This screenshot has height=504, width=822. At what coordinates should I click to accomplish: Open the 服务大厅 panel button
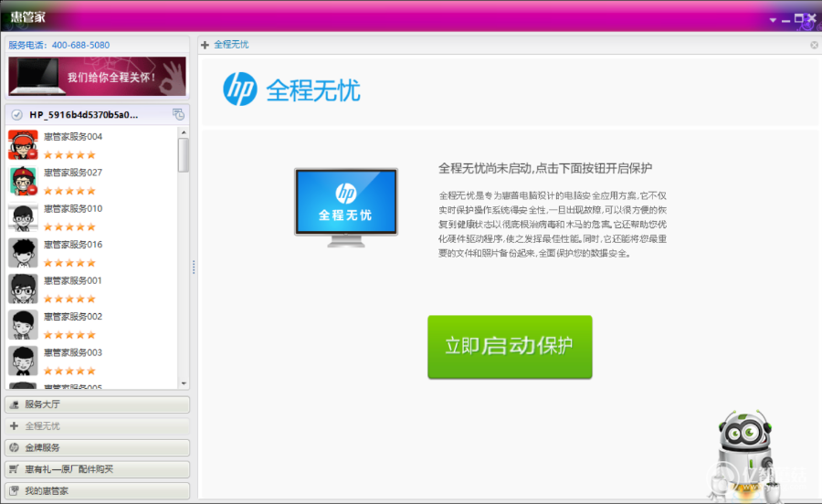98,404
